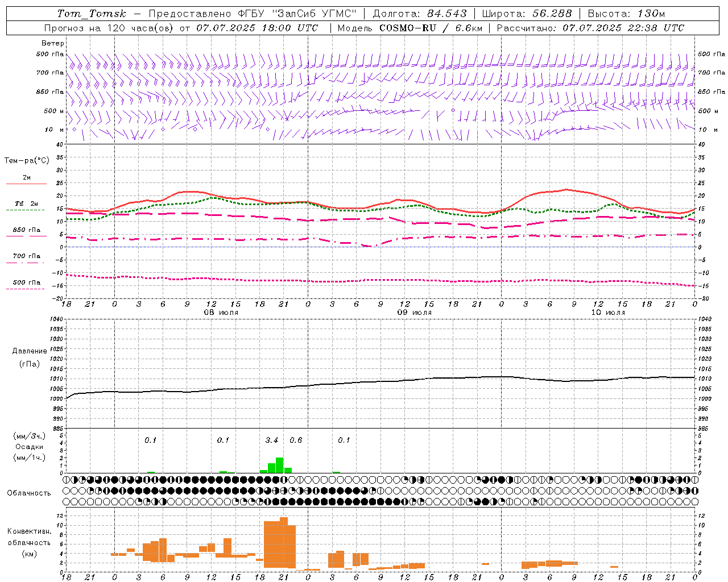Screen dimensions: 728x582
Task: Click the "Осадки" precipitation label
Action: 29,447
